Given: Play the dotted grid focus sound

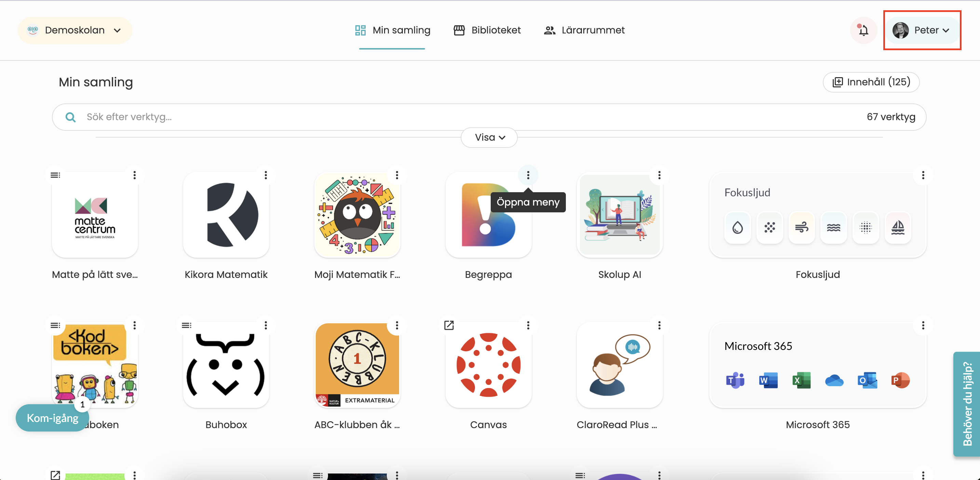Looking at the screenshot, I should pos(866,228).
